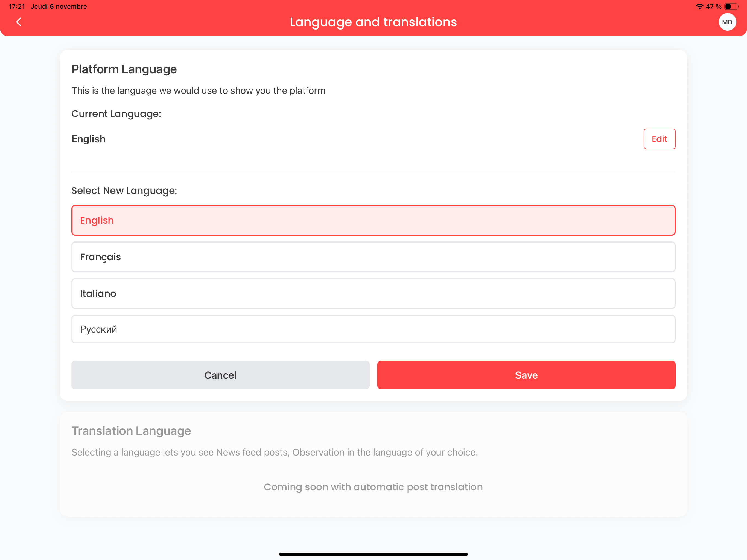Click the current English value text
Image resolution: width=747 pixels, height=560 pixels.
89,139
